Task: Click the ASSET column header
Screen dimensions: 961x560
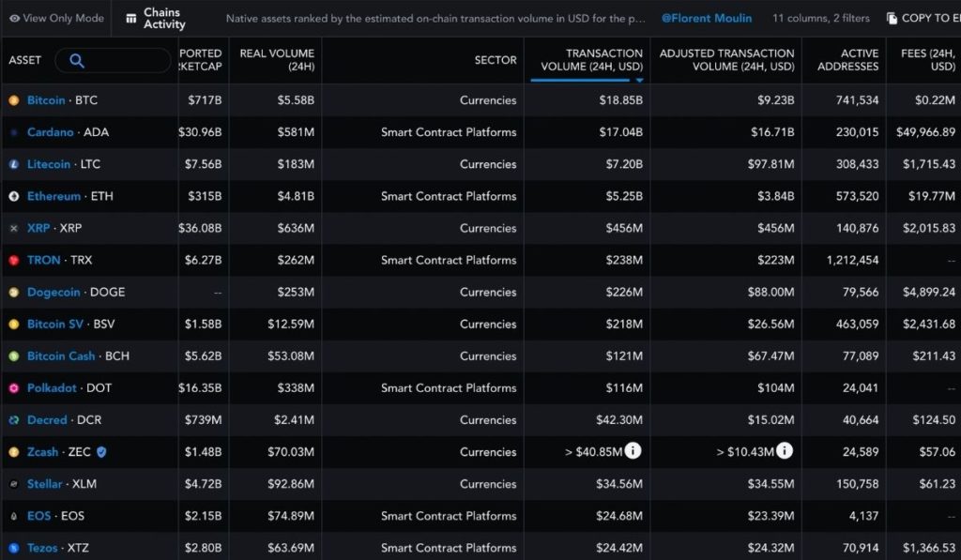Action: tap(25, 60)
